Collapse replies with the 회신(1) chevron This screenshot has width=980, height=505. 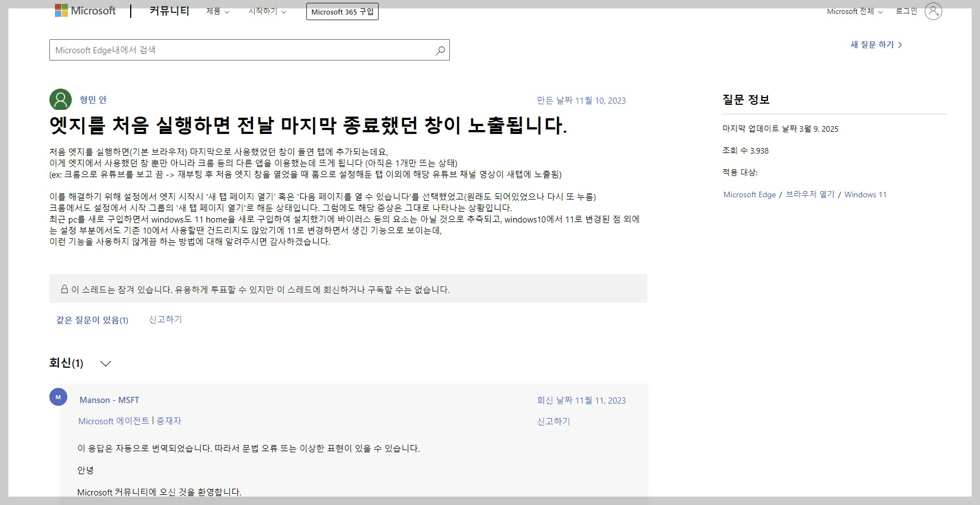(x=105, y=363)
